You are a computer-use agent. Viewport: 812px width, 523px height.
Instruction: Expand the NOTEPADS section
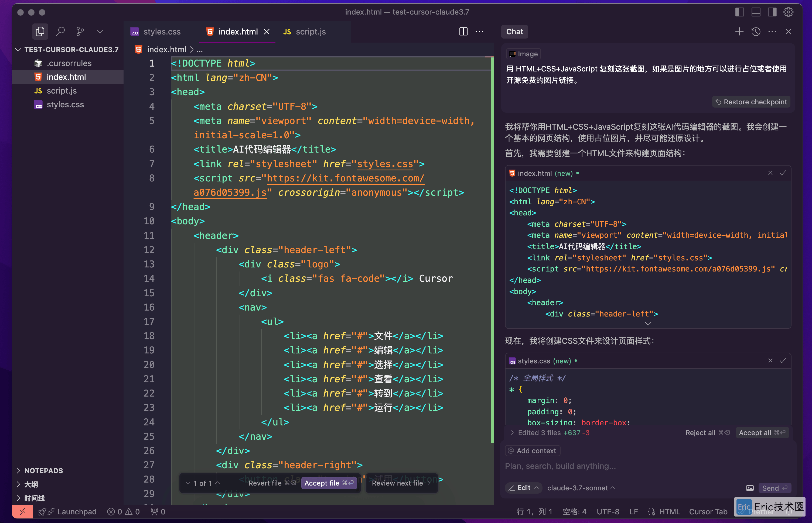pyautogui.click(x=68, y=471)
